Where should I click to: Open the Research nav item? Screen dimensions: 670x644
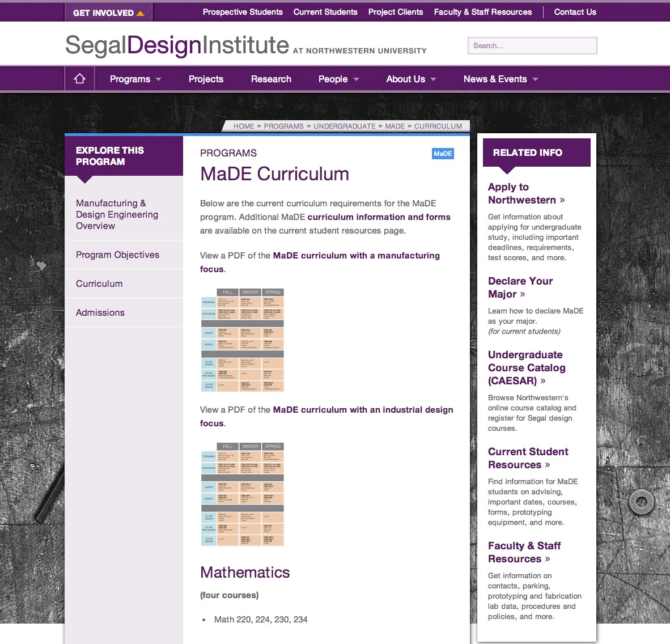(271, 79)
